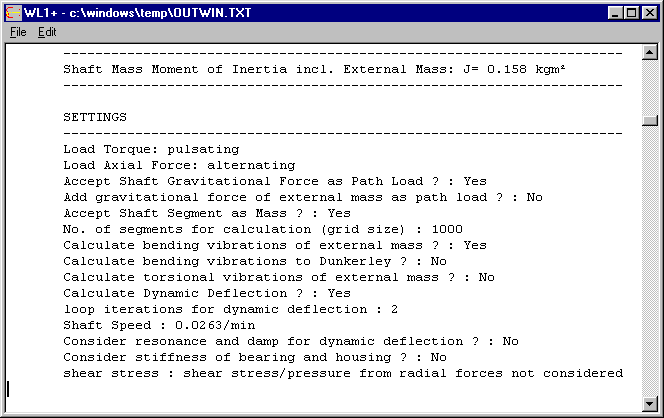Click the vertical scrollbar thumb
The width and height of the screenshot is (664, 418).
point(650,121)
